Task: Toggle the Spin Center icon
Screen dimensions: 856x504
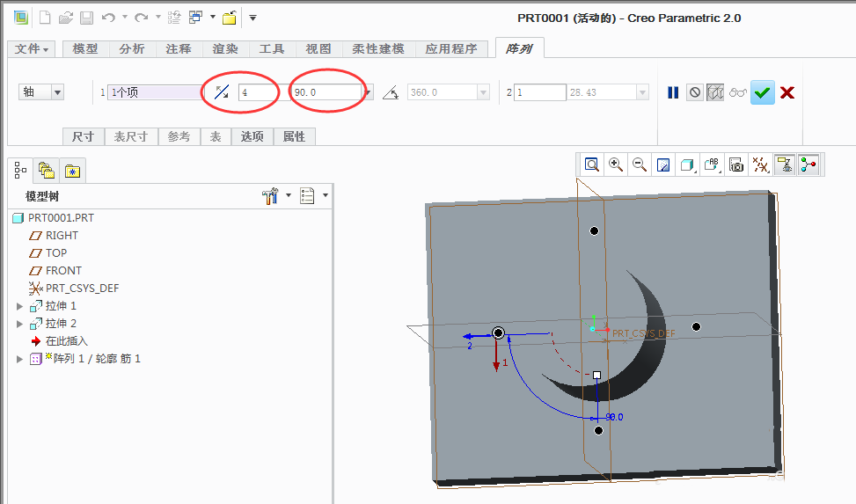Action: 808,164
